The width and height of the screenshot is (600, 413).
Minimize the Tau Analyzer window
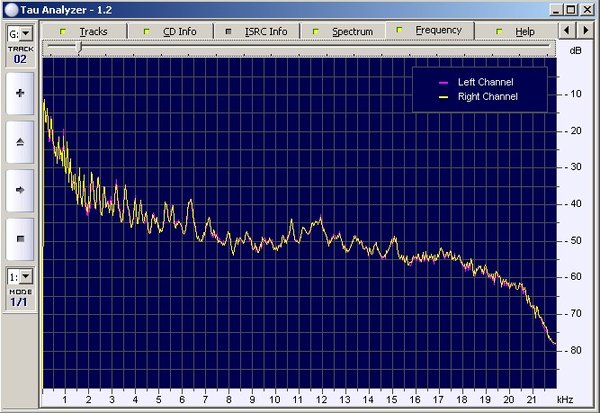(557, 10)
